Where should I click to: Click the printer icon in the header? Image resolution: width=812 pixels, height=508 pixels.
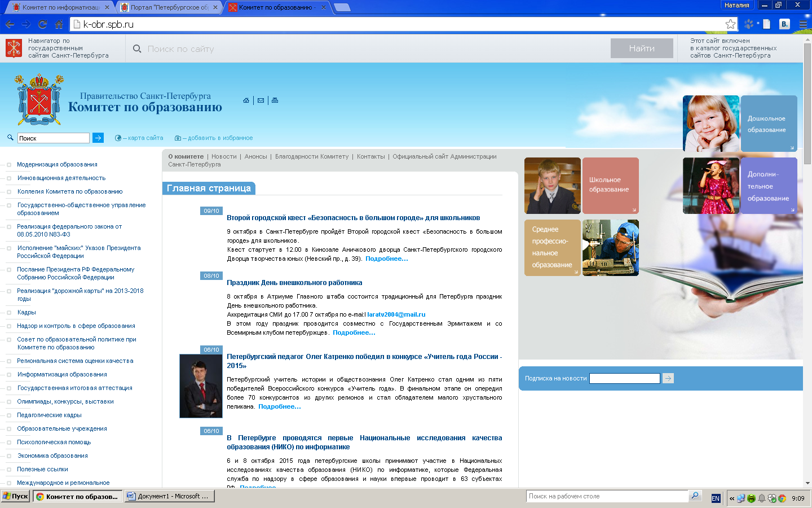275,100
